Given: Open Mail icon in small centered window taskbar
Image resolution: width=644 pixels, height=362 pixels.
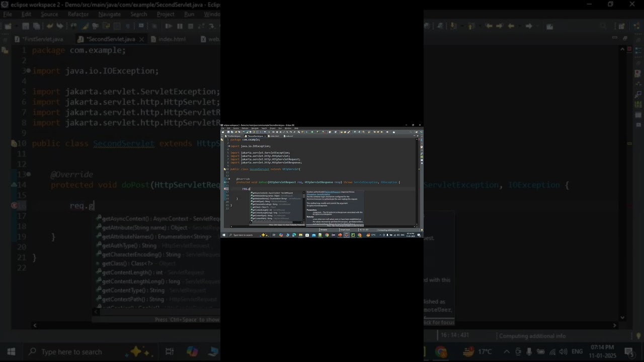Looking at the screenshot, I should pyautogui.click(x=313, y=235).
